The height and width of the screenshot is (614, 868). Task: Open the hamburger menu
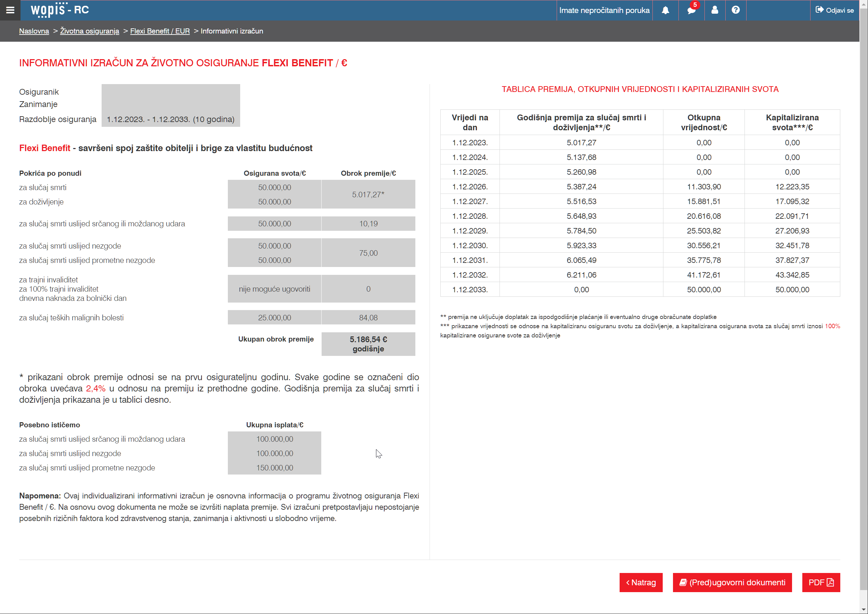[x=10, y=10]
